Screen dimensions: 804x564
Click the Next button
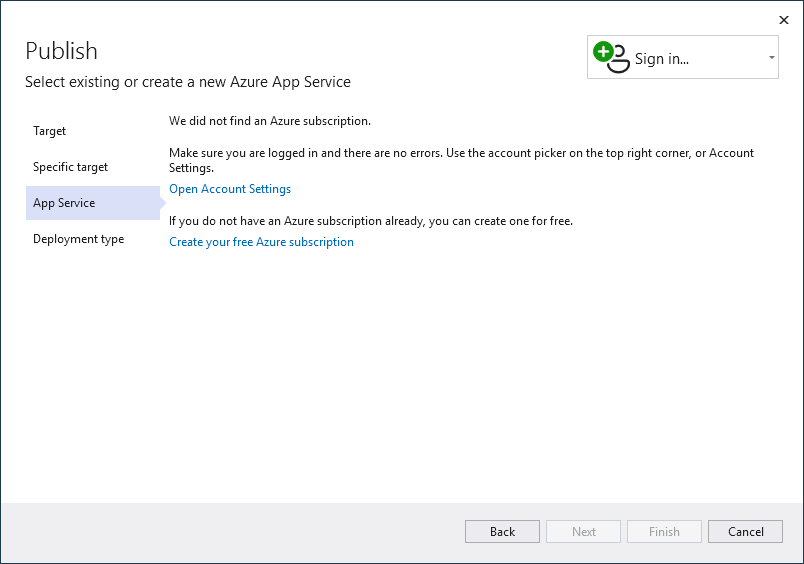point(584,532)
